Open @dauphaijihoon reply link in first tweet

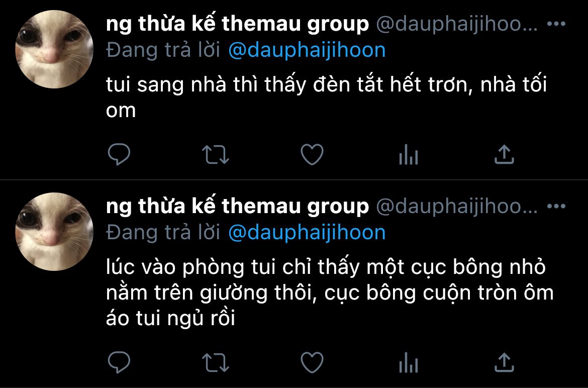307,50
